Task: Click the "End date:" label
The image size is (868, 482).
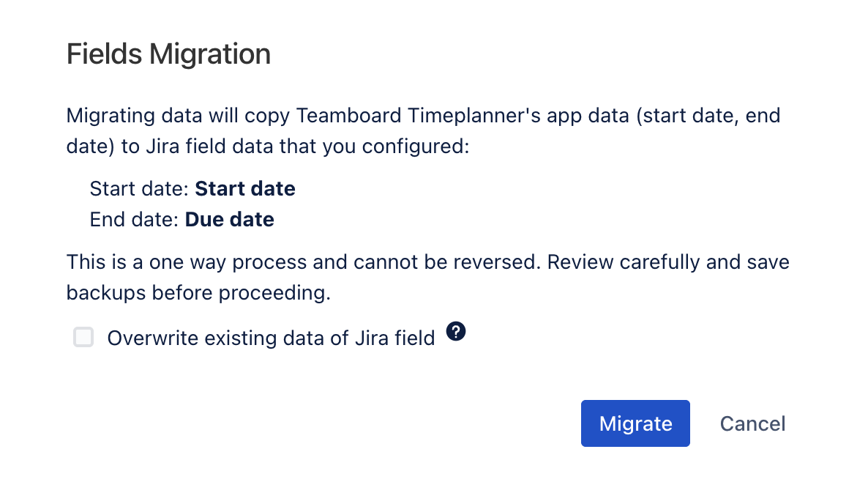Action: tap(135, 219)
